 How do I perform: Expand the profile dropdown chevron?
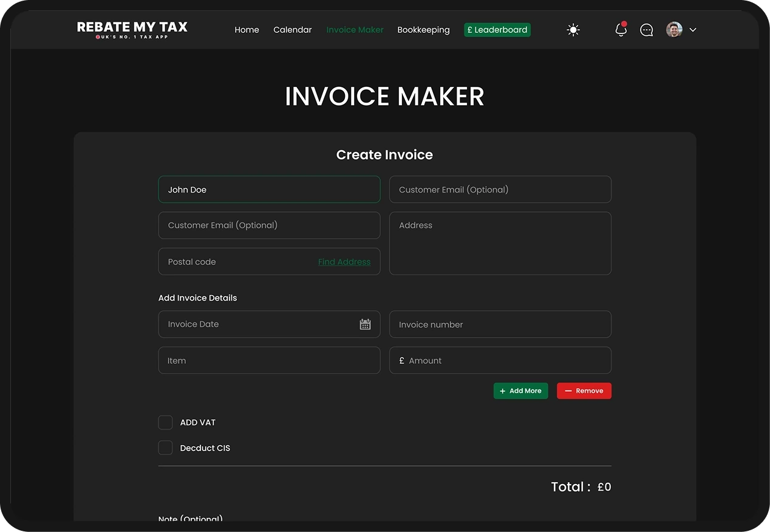point(693,30)
